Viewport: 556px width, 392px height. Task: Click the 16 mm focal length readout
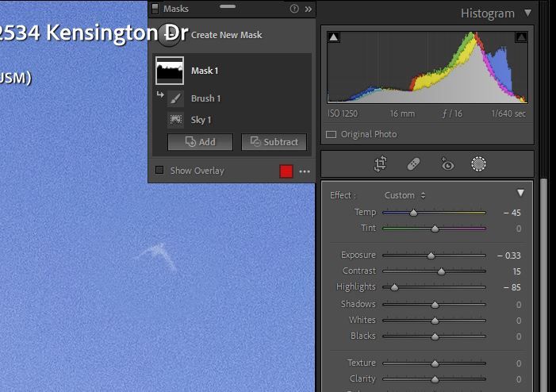pyautogui.click(x=402, y=114)
